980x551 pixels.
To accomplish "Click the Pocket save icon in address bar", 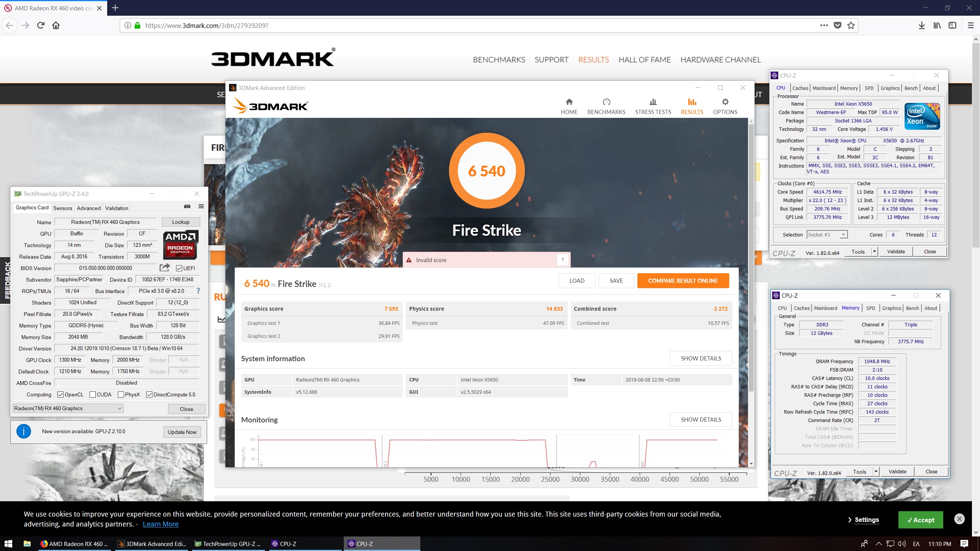I will pos(838,25).
